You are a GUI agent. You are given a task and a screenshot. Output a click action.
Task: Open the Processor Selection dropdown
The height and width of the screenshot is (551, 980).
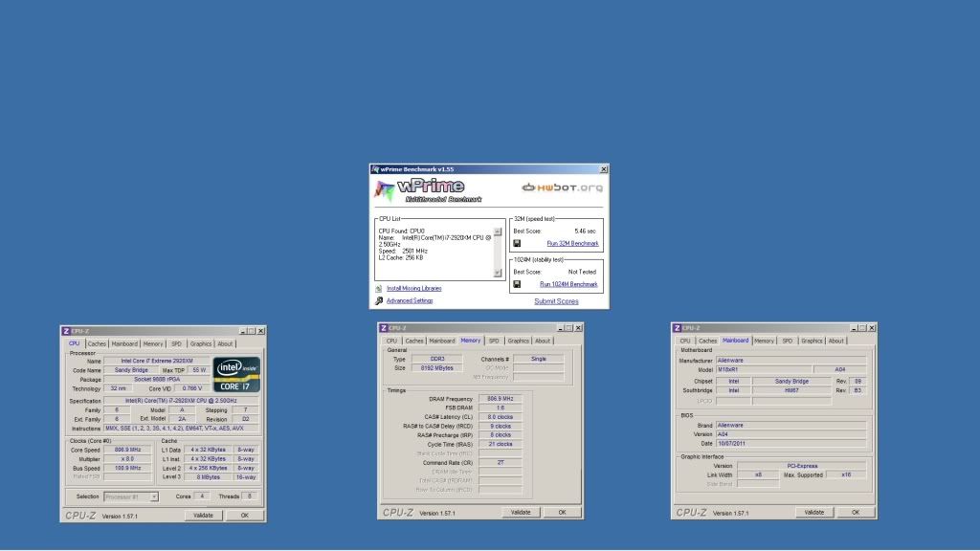point(154,496)
